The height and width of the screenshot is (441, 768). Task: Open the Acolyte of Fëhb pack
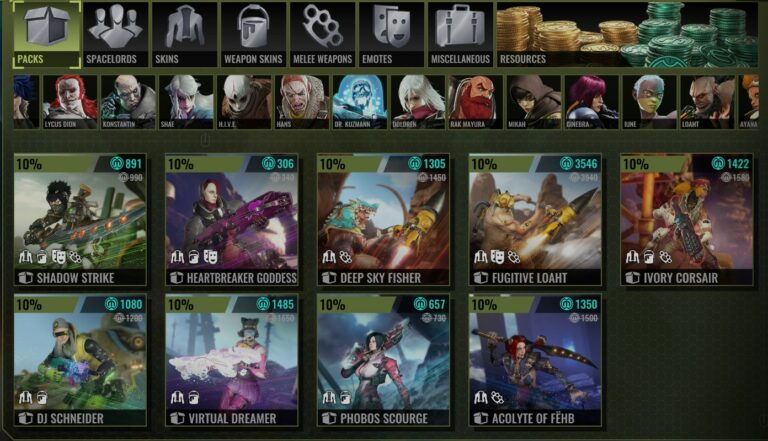535,360
